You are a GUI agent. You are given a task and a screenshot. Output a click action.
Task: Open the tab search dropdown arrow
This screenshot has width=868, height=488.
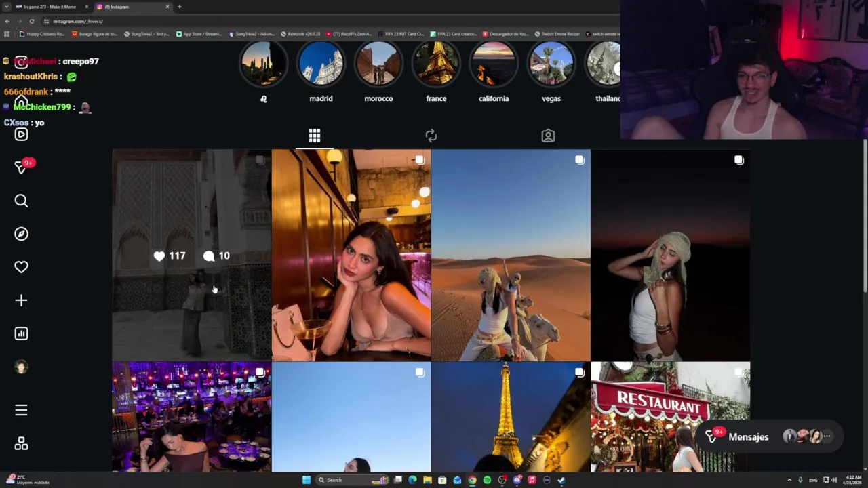click(6, 7)
